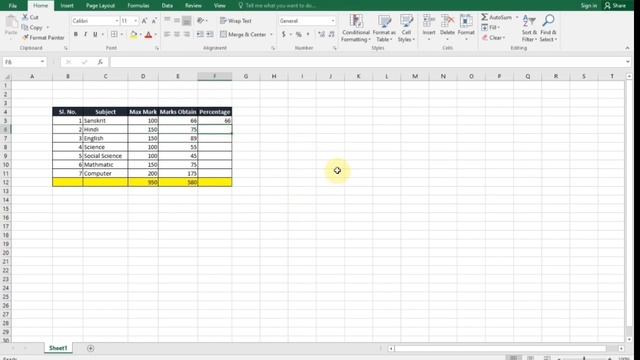Click the Tell me what you want search
640x360 pixels.
[277, 6]
